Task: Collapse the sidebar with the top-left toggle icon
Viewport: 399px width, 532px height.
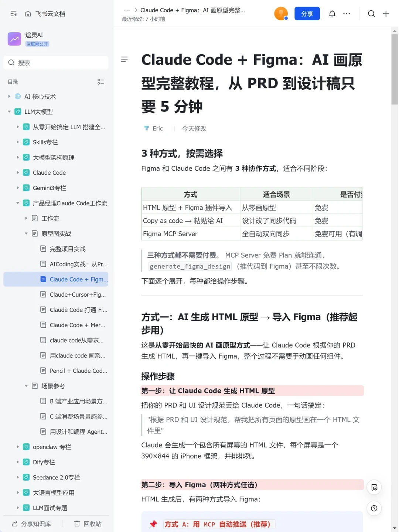Action: pyautogui.click(x=14, y=14)
